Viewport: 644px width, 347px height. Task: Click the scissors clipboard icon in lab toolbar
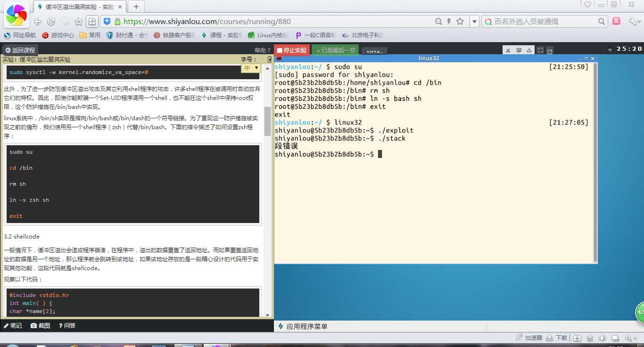(x=508, y=50)
